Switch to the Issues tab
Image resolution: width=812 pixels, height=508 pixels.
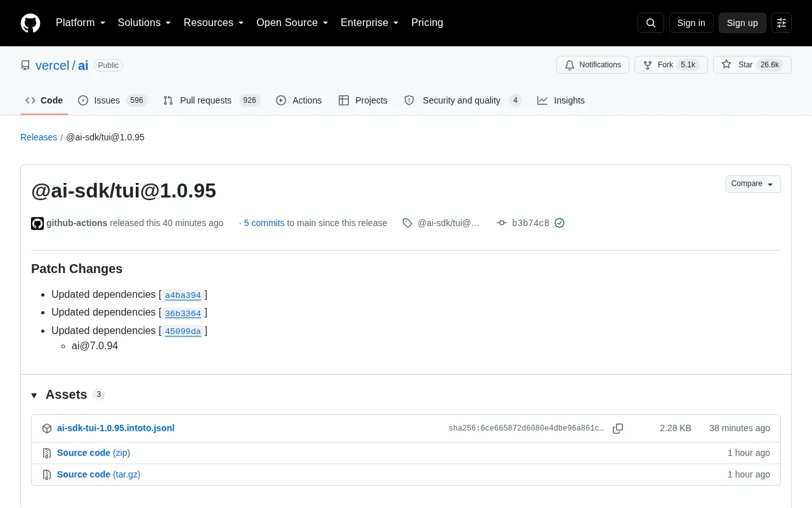[x=112, y=100]
